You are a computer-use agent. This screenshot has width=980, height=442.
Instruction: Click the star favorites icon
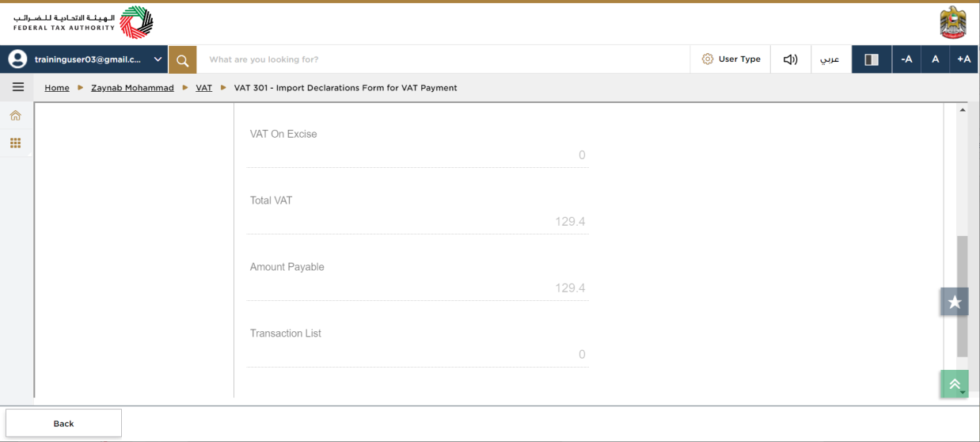tap(955, 302)
